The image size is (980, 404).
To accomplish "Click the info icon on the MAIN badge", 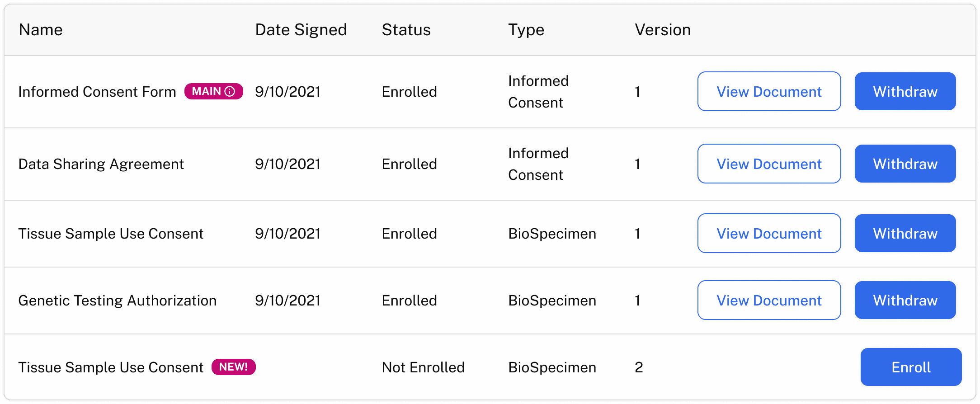I will [231, 91].
